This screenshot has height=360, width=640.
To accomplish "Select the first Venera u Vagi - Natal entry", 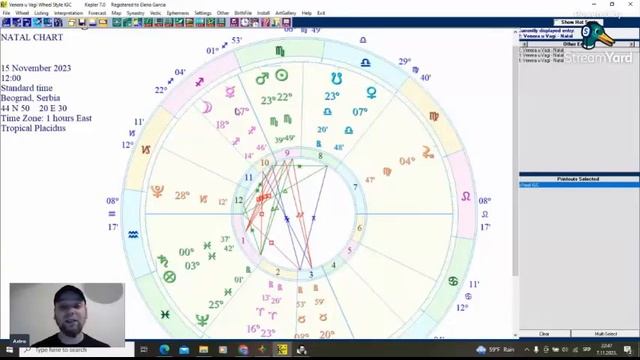I will click(542, 50).
